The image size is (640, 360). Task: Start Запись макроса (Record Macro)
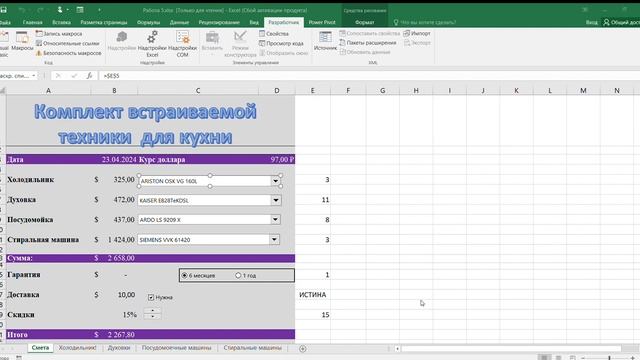click(59, 33)
